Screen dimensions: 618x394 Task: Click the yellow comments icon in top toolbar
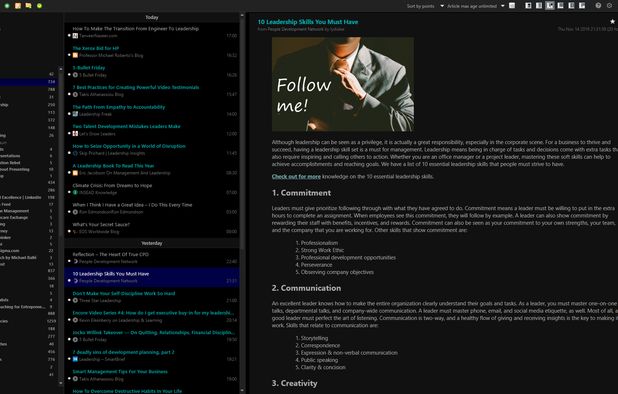(x=28, y=6)
